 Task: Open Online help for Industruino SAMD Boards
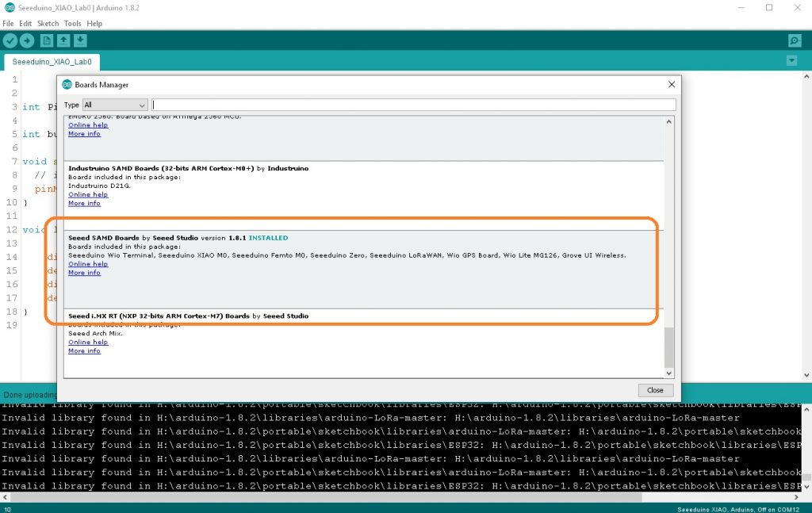88,194
